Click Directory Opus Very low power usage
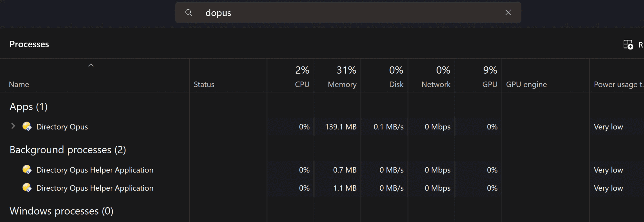Image resolution: width=644 pixels, height=222 pixels. tap(609, 127)
